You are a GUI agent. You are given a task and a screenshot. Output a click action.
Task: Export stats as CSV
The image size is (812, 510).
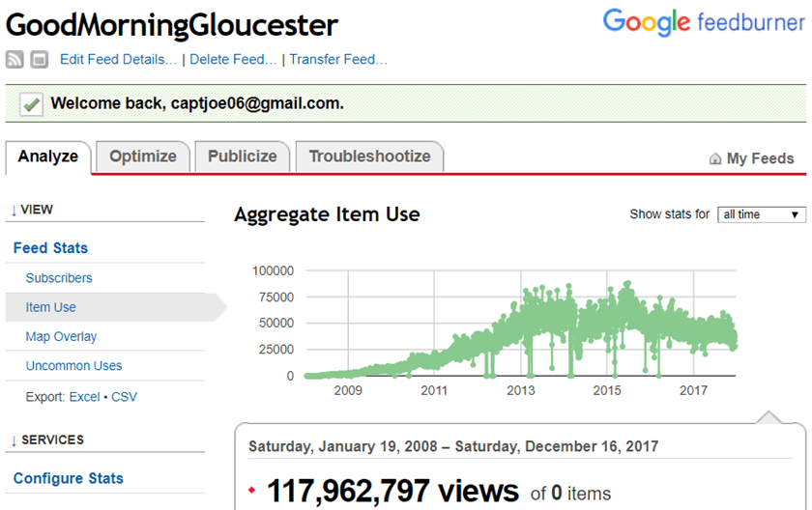coord(124,397)
